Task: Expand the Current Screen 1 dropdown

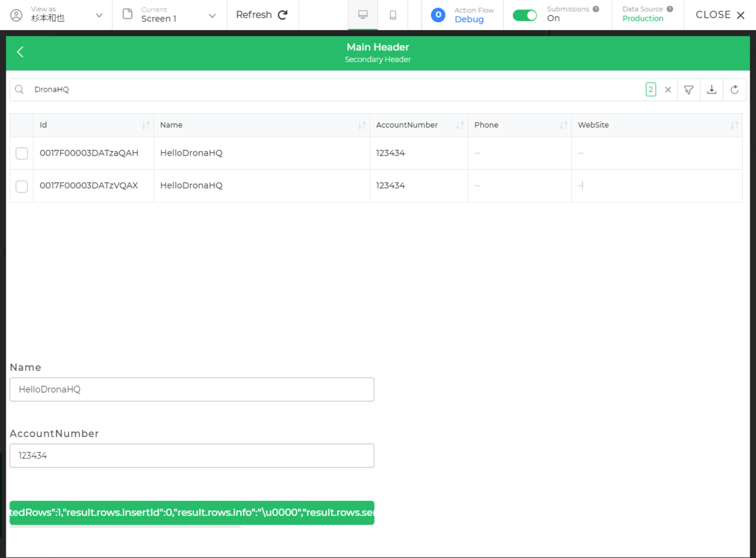Action: (x=212, y=15)
